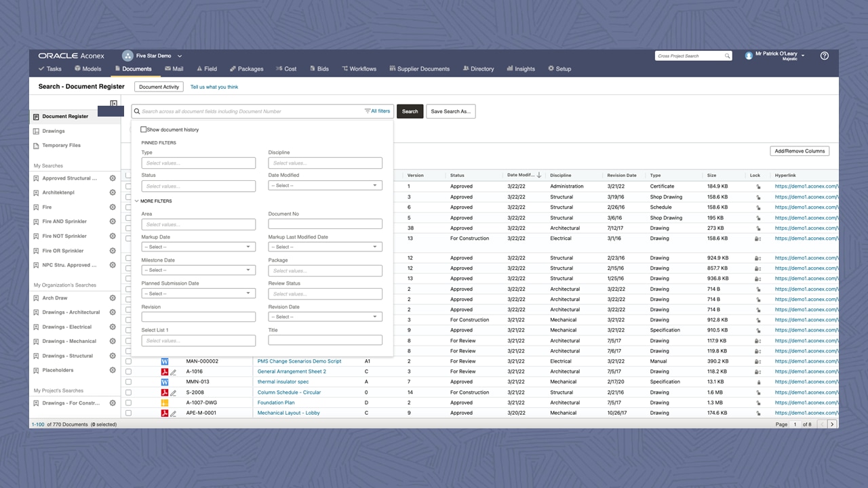Open the Supplier Documents menu
Viewport: 868px width, 488px height.
tap(419, 68)
